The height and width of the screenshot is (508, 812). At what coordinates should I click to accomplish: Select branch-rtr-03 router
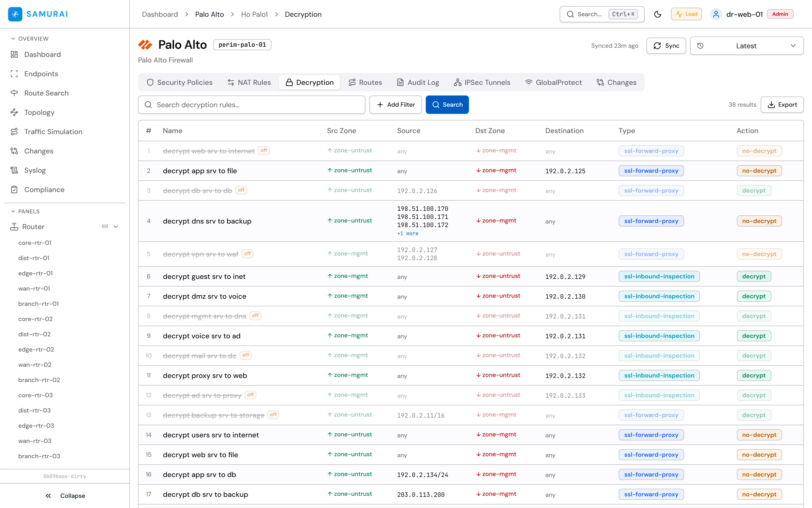click(x=39, y=456)
